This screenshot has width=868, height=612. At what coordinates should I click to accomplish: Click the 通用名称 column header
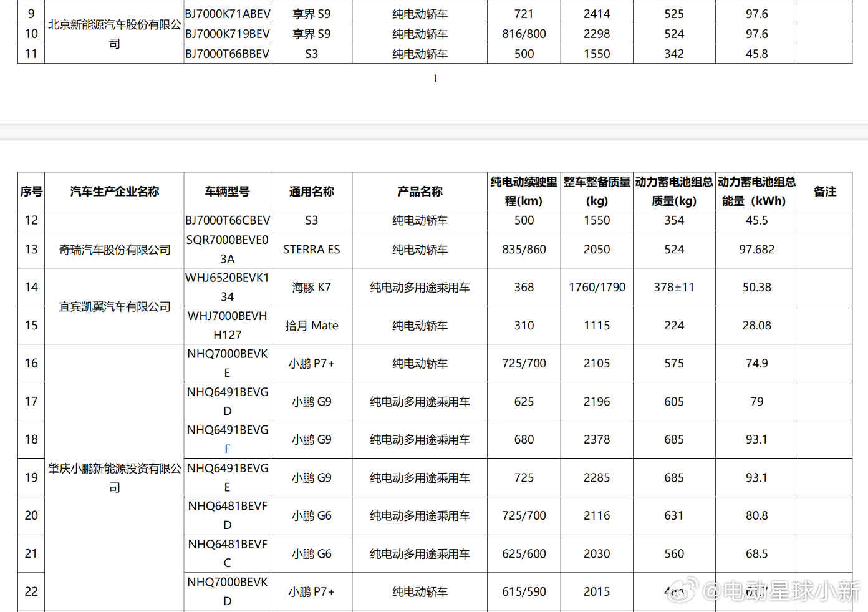tap(311, 192)
